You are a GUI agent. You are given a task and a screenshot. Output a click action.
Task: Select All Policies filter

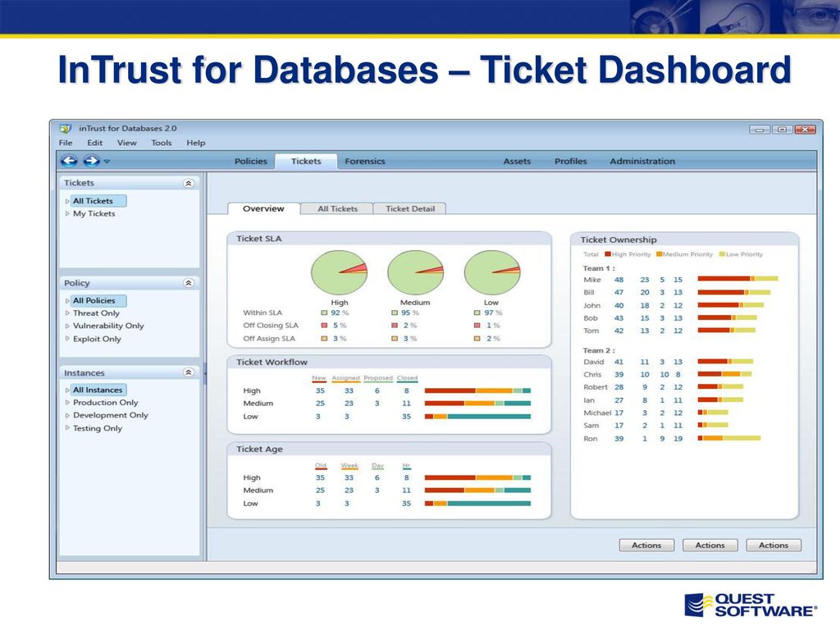(97, 300)
